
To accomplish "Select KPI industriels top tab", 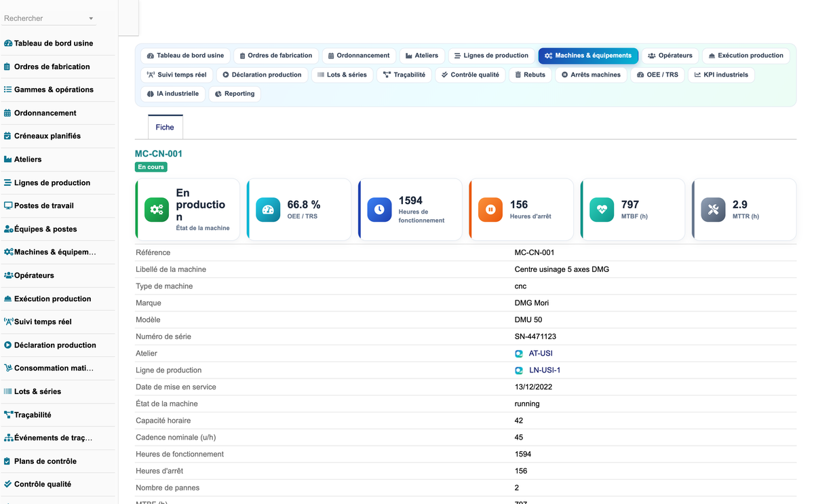I will click(721, 75).
